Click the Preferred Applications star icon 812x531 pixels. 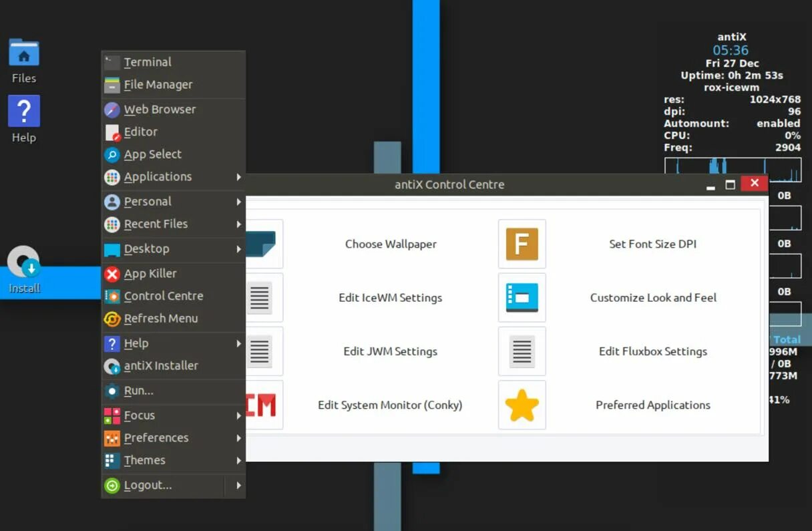[x=522, y=405]
